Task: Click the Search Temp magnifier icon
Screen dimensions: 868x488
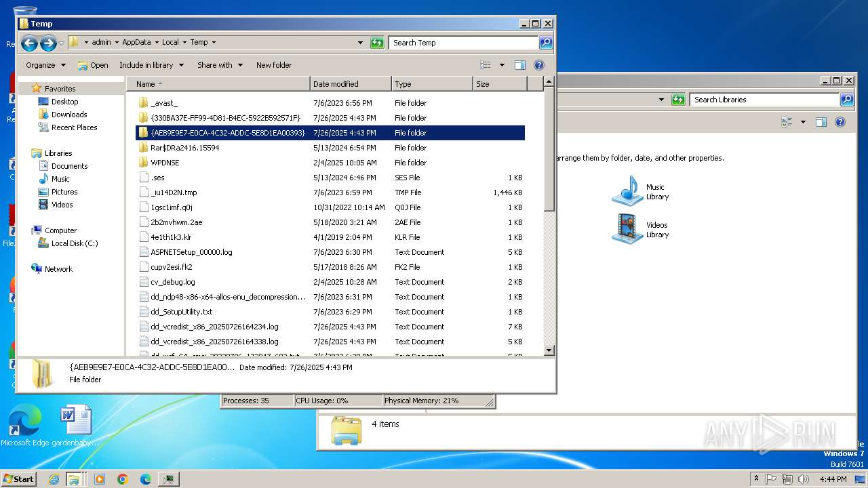Action: point(546,43)
